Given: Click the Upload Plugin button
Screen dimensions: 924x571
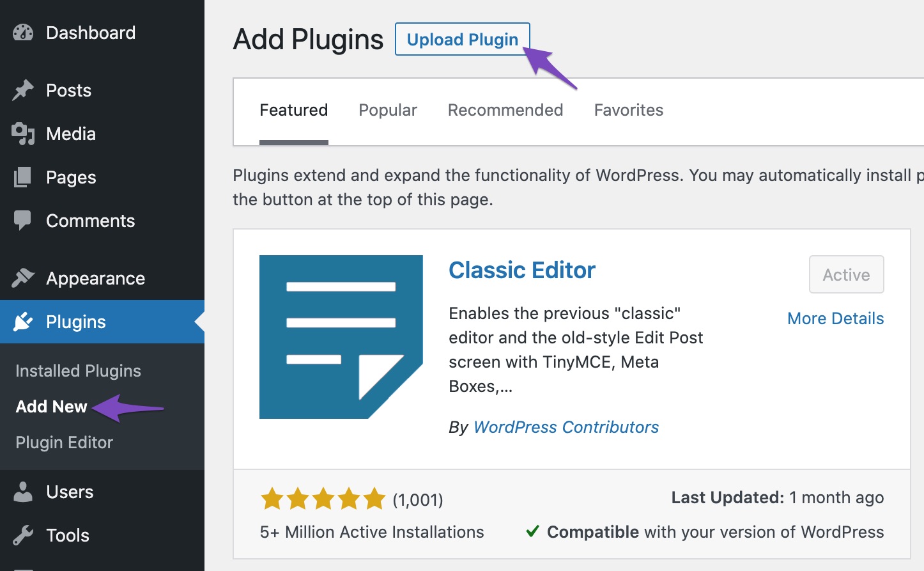Looking at the screenshot, I should (462, 39).
